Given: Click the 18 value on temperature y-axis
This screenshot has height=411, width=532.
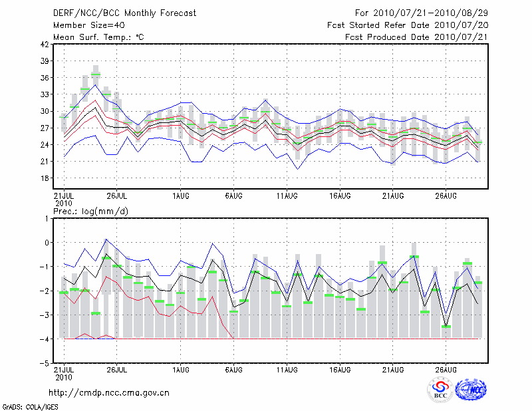Looking at the screenshot, I should [x=45, y=178].
